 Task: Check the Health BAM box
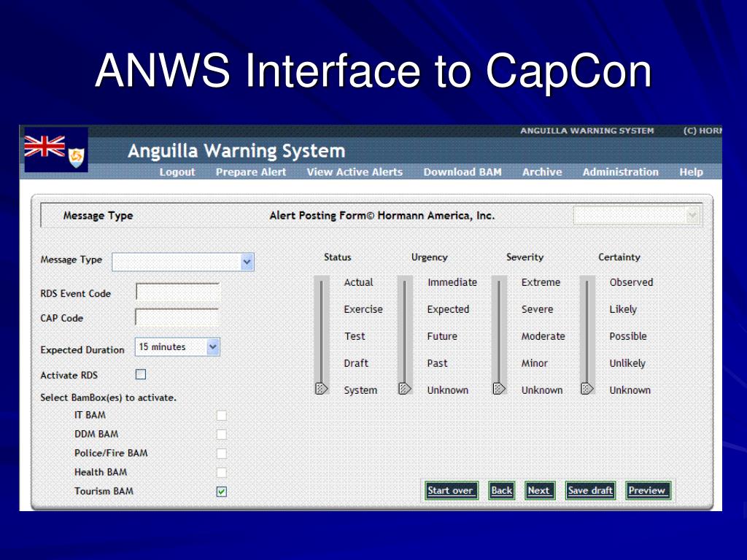tap(222, 472)
